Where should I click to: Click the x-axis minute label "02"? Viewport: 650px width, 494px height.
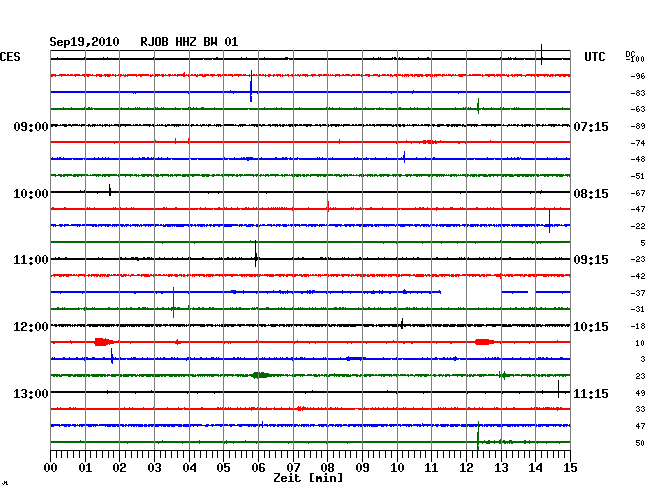point(119,468)
